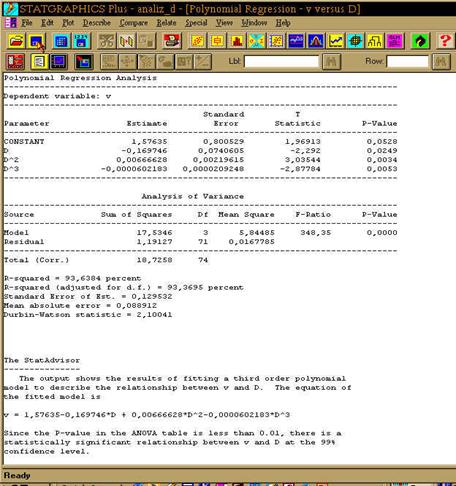Open the Plot menu
Screen dimensions: 456x486
pyautogui.click(x=68, y=23)
